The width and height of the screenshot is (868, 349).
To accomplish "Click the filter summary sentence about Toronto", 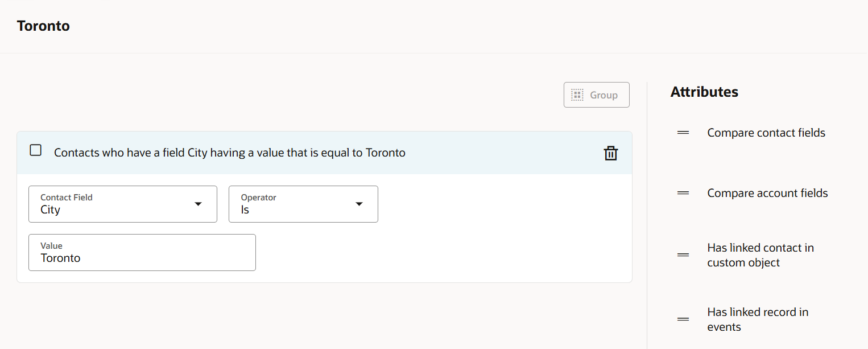I will [230, 153].
